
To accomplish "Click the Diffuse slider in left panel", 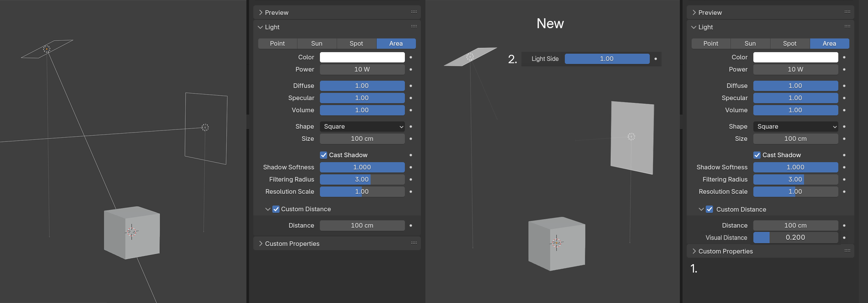I will coord(362,86).
